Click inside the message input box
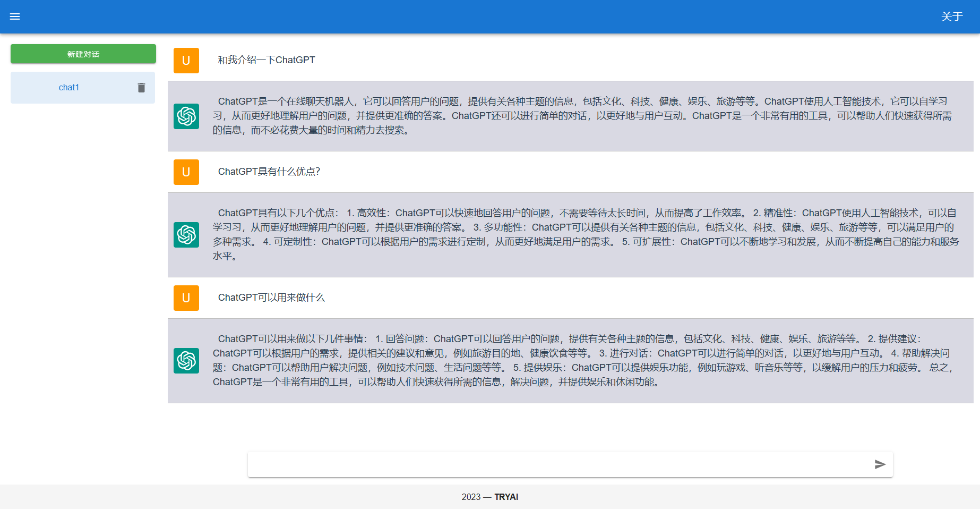980x509 pixels. [x=531, y=464]
